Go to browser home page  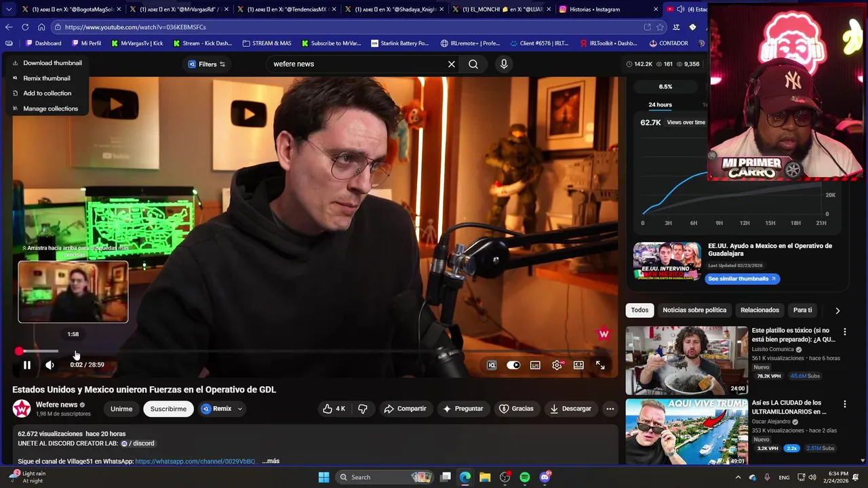click(41, 27)
